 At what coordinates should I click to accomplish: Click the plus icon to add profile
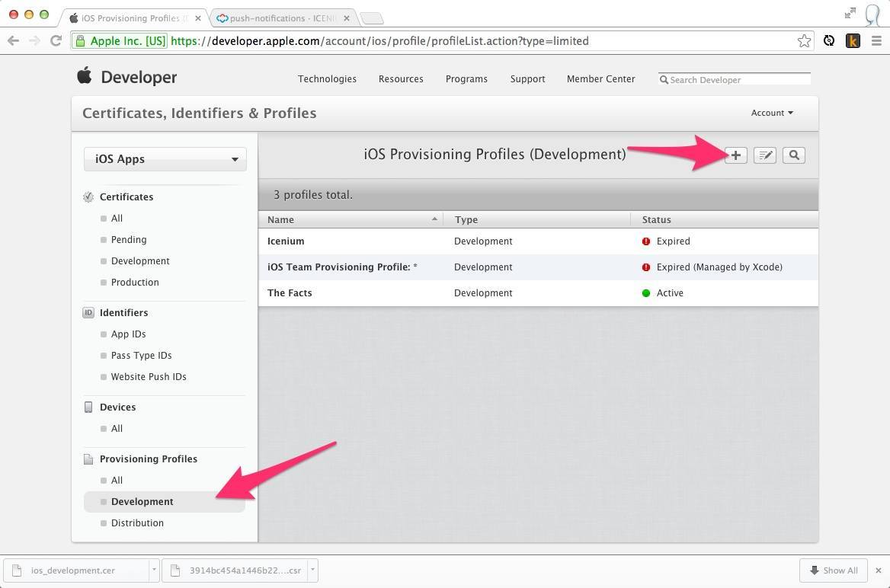tap(735, 155)
